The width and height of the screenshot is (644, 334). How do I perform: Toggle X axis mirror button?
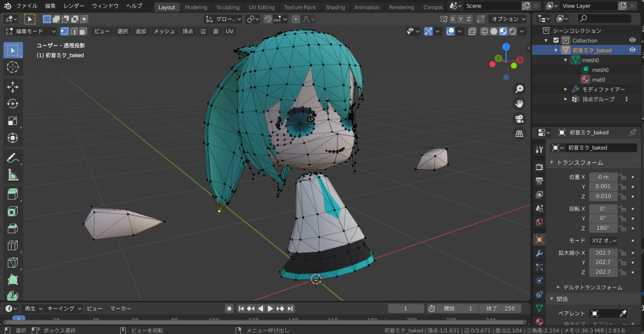click(x=452, y=19)
